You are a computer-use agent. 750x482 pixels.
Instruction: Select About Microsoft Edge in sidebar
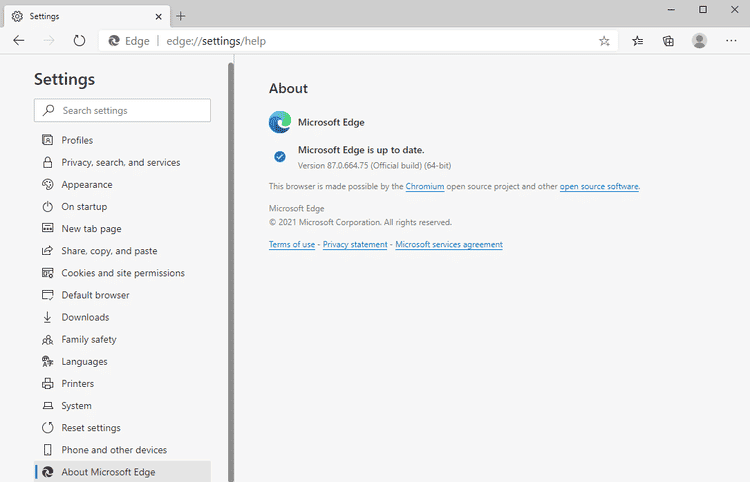click(x=122, y=472)
